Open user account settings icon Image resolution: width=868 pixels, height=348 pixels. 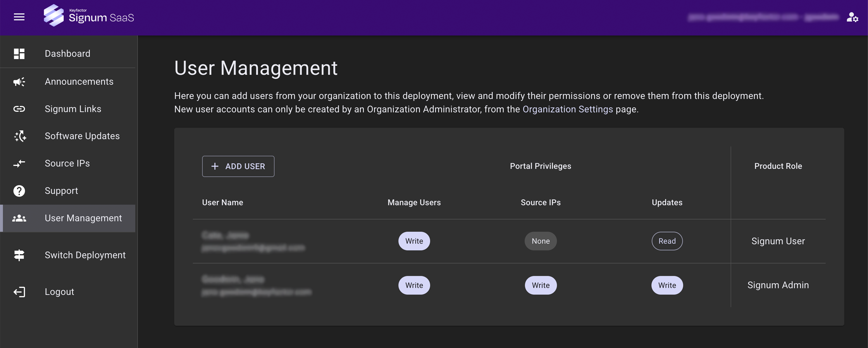pyautogui.click(x=852, y=17)
